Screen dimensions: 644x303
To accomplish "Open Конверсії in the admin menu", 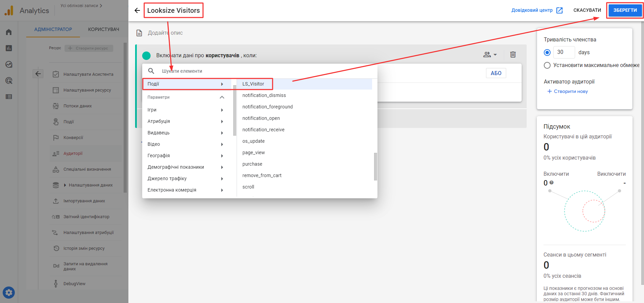I will click(x=73, y=138).
